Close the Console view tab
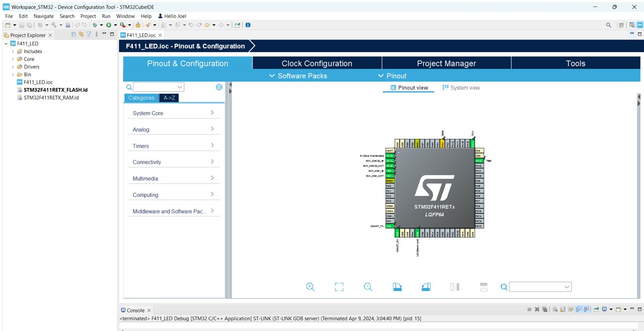Viewport: 644px width, 331px height. (149, 310)
